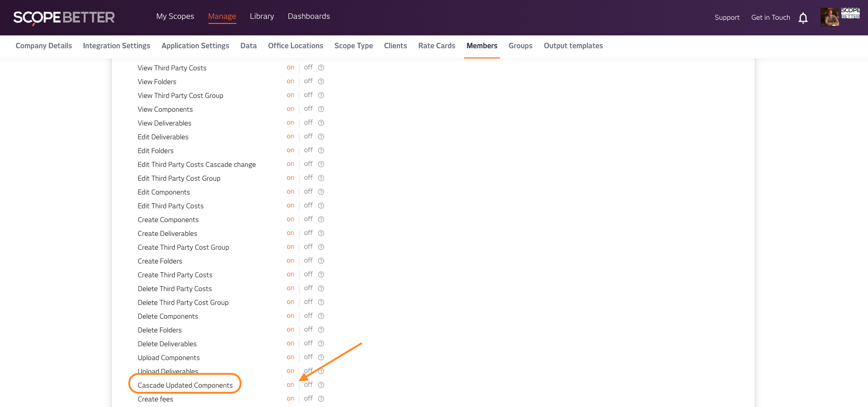Show help for Create Deliverables
The width and height of the screenshot is (868, 407).
point(321,233)
